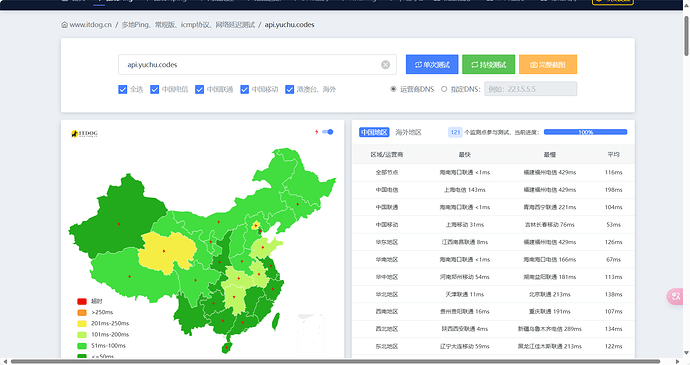Click the 单次测试 button

(432, 65)
